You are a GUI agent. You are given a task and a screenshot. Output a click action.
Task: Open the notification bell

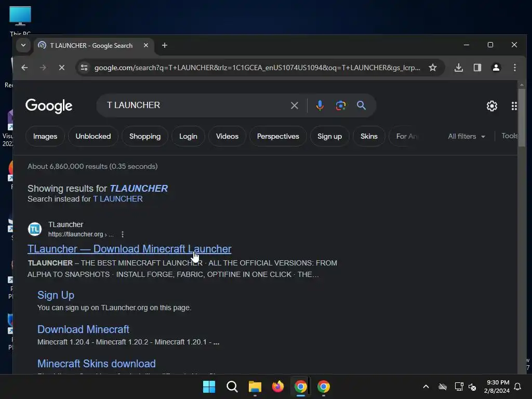[x=517, y=387]
